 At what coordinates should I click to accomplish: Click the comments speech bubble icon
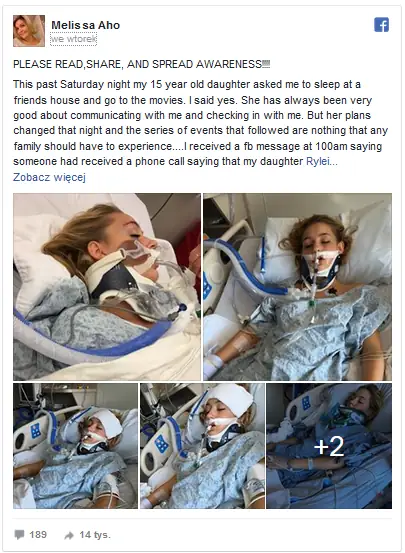(x=19, y=535)
